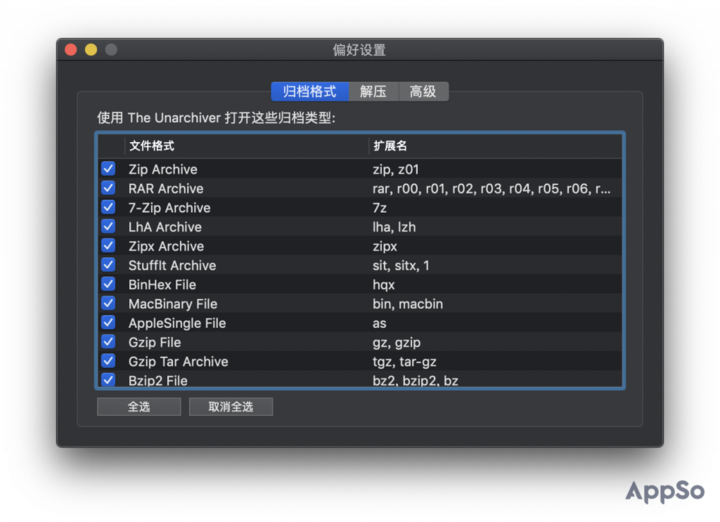Select the AppleSingle File row name
The image size is (720, 522).
(177, 323)
